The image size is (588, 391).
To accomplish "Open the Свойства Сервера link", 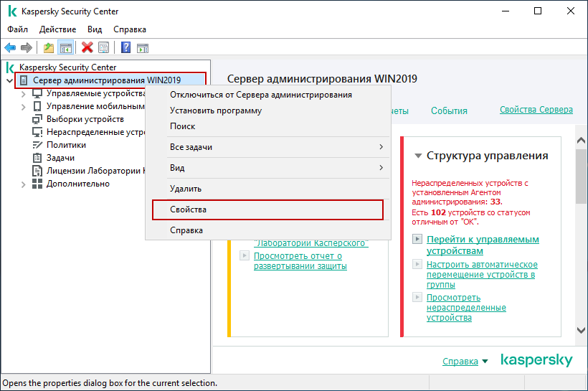I will (x=536, y=110).
